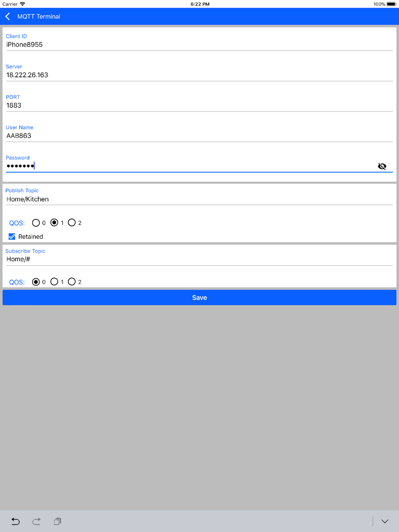The height and width of the screenshot is (532, 399).
Task: Tap the back arrow in header
Action: click(x=8, y=16)
